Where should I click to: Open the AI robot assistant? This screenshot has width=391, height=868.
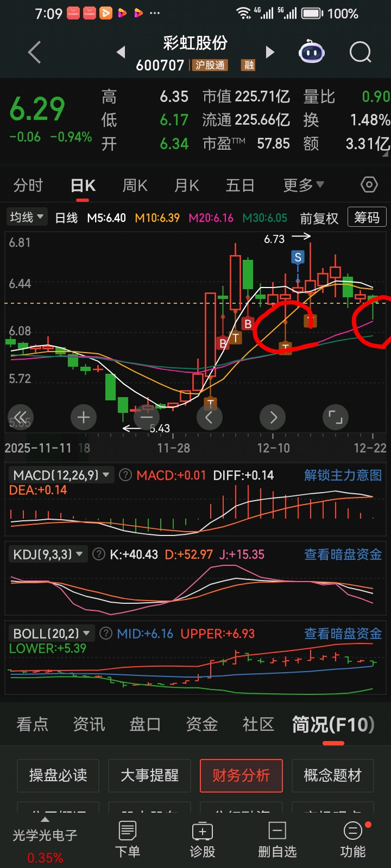[312, 53]
